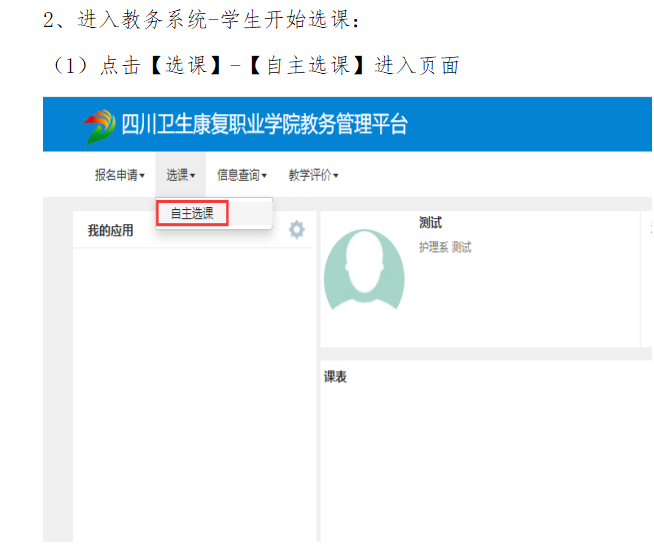Click the 四川卫生康复职业学院教务管理平台 title
The height and width of the screenshot is (554, 654).
(264, 125)
